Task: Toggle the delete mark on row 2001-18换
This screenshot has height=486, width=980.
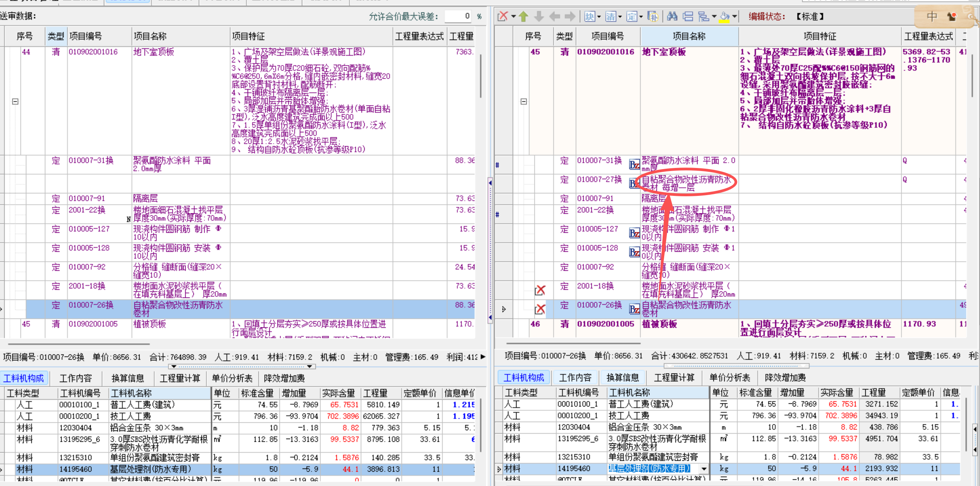Action: click(541, 290)
